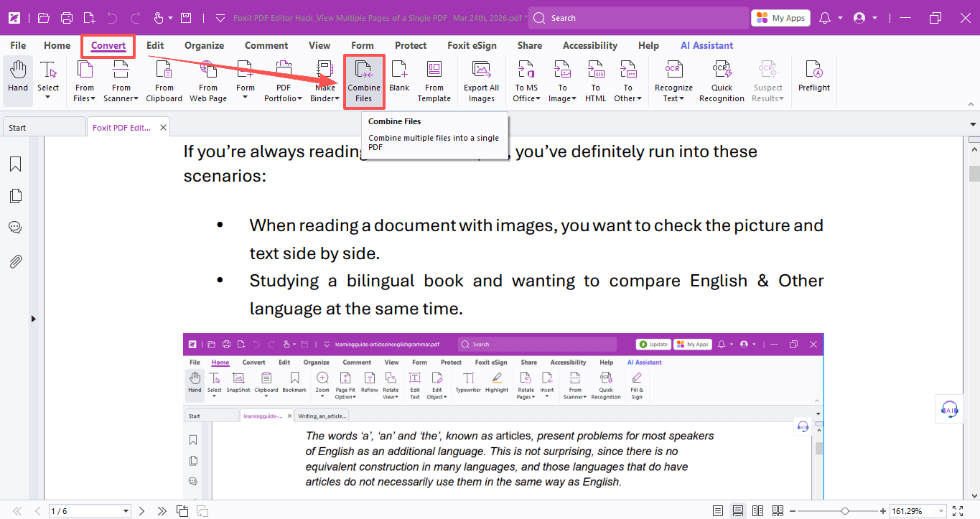Screen dimensions: 980x519
Task: Switch to the Home ribbon tab
Action: (57, 45)
